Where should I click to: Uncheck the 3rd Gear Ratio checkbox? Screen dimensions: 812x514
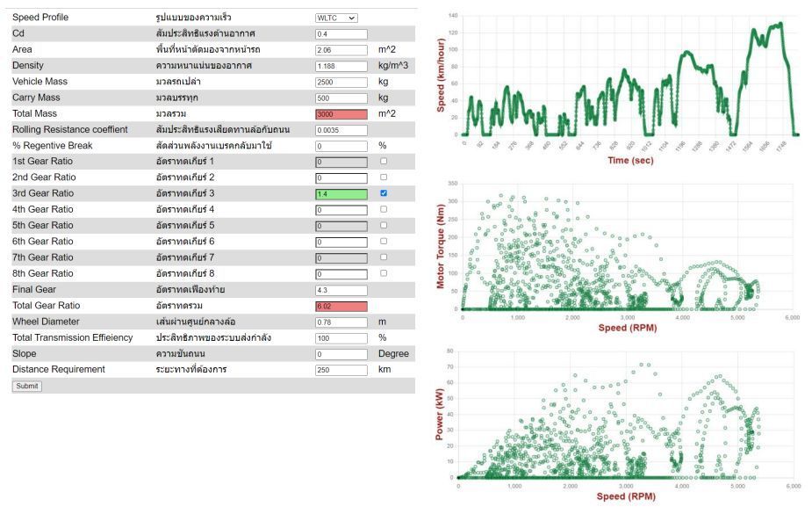point(383,193)
